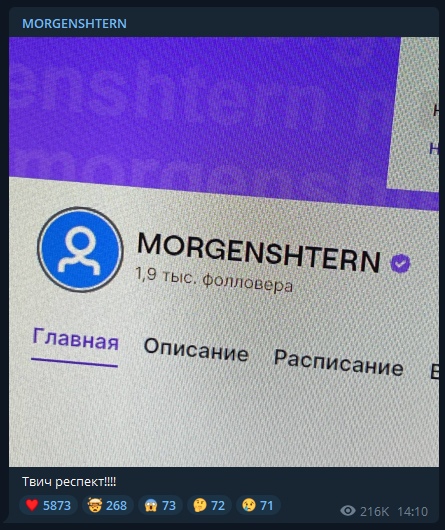Click the 14:10 message timestamp
This screenshot has width=445, height=530.
413,511
